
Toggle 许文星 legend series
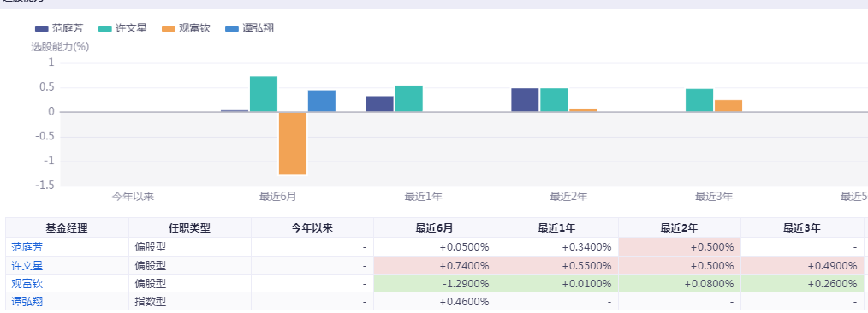tap(123, 28)
